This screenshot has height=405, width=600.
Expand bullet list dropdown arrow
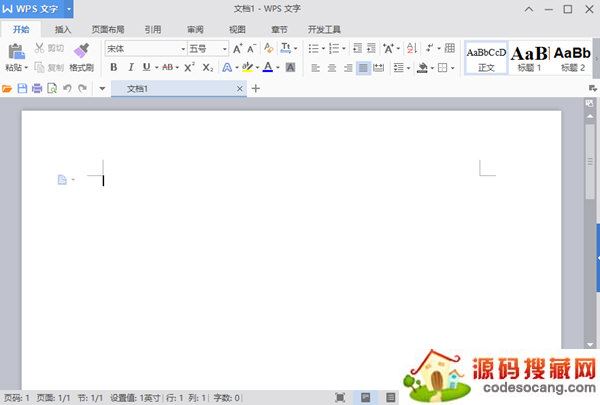323,49
